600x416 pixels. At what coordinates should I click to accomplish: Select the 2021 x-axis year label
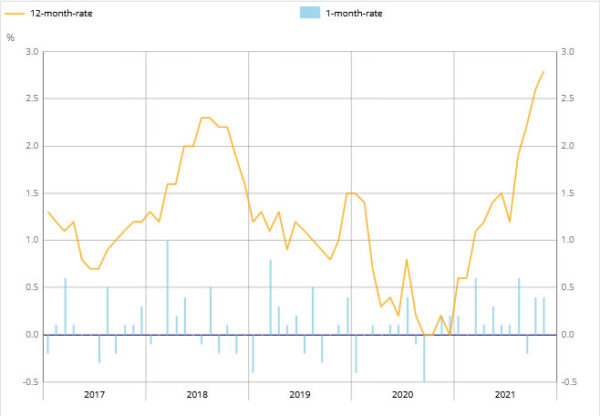[505, 395]
